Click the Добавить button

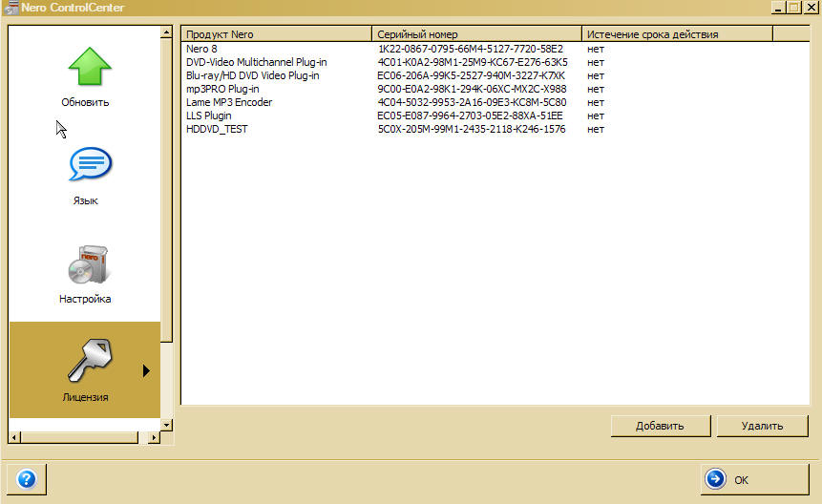click(660, 426)
